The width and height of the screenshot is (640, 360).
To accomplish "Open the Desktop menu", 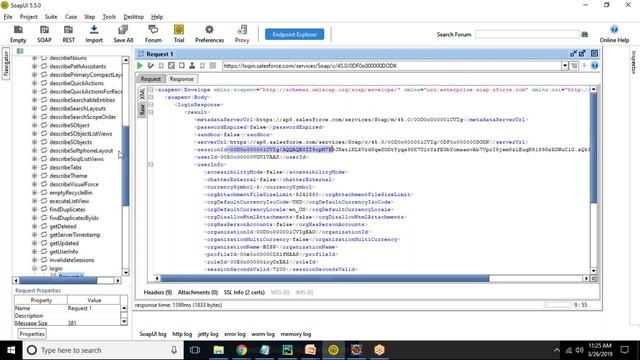I will (x=133, y=17).
